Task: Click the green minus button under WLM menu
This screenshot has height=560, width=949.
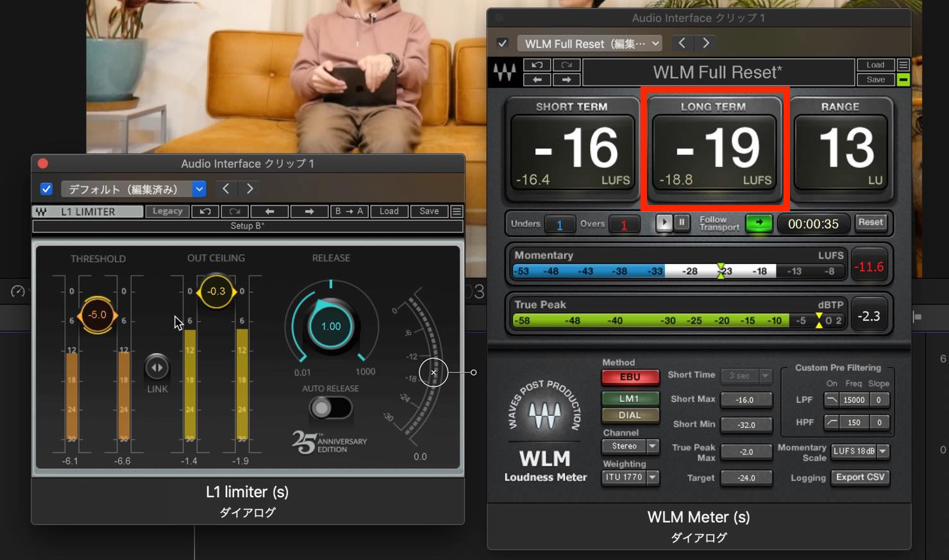Action: [x=903, y=79]
